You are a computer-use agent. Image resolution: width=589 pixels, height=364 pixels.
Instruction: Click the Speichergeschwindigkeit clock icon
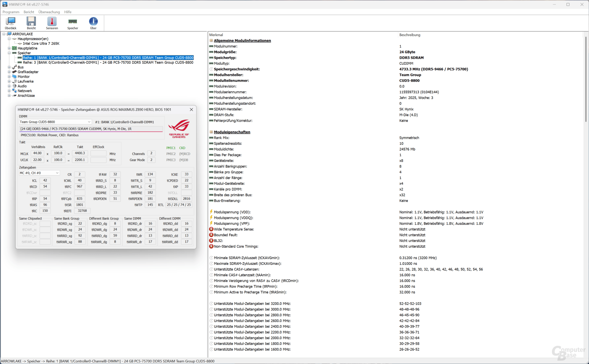click(211, 69)
